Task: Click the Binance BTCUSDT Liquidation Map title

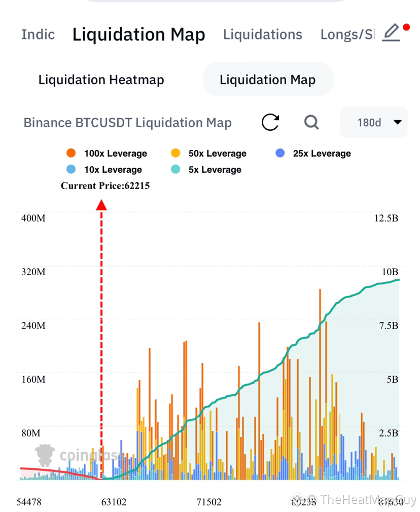Action: [x=127, y=123]
